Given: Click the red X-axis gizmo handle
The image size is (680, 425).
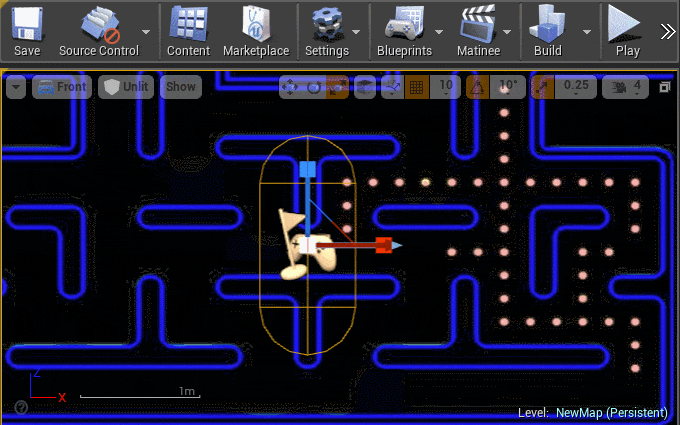Looking at the screenshot, I should click(384, 245).
